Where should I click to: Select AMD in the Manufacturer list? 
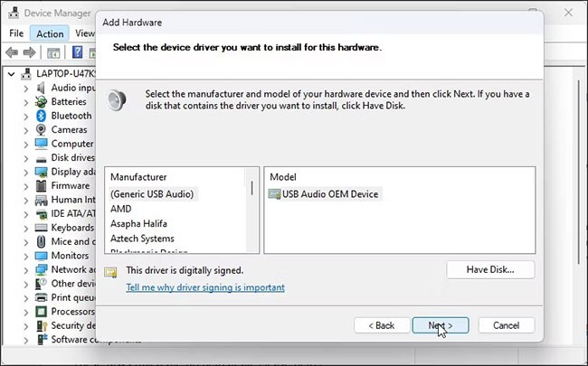coord(121,209)
